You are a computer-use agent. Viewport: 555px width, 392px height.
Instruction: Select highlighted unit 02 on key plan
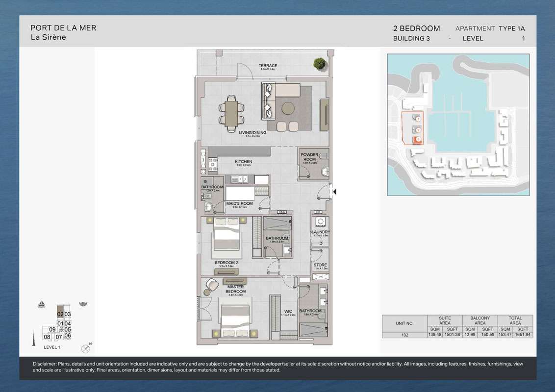(60, 315)
